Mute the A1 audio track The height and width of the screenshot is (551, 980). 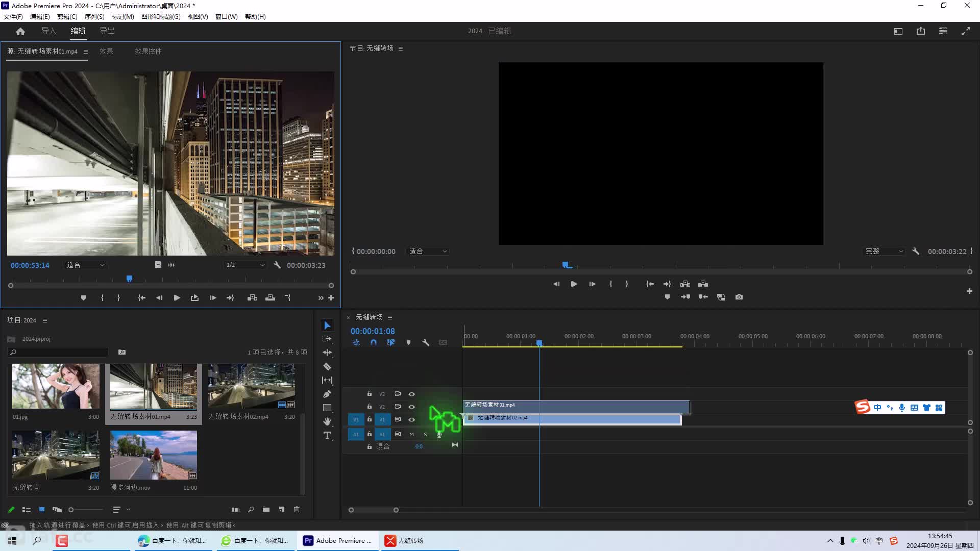point(411,434)
